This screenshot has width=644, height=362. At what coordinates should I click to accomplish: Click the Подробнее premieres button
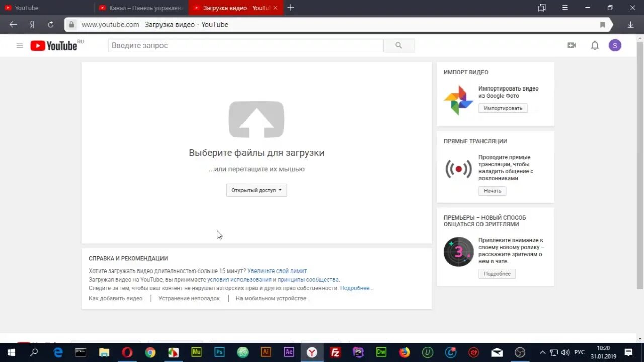tap(497, 274)
